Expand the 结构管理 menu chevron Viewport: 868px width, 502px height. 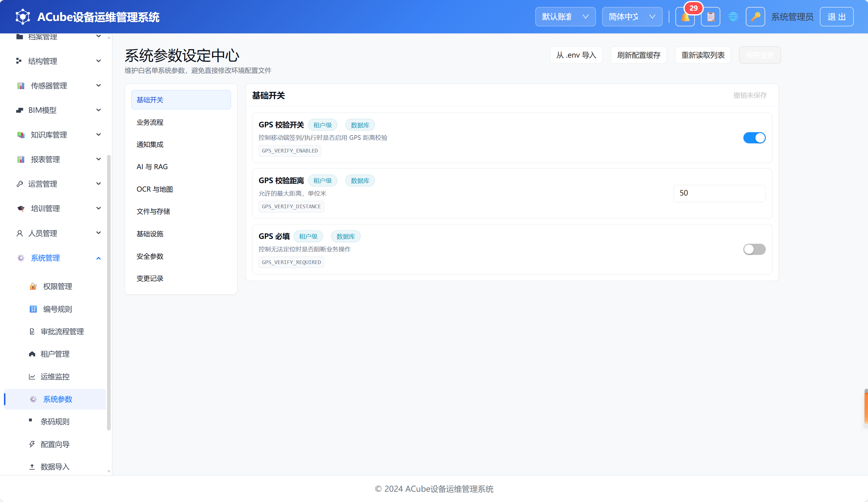pos(99,61)
